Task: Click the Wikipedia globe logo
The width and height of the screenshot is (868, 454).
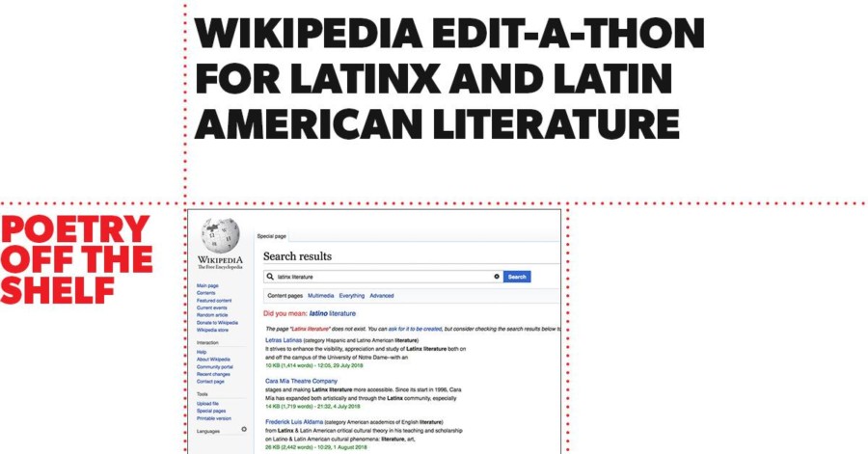Action: coord(220,236)
